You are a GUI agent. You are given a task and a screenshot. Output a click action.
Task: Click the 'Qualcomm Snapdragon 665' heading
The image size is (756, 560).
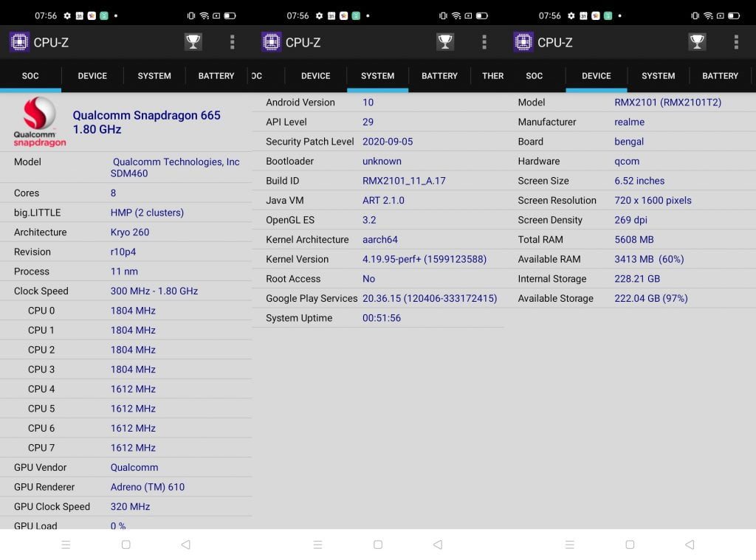[x=147, y=115]
